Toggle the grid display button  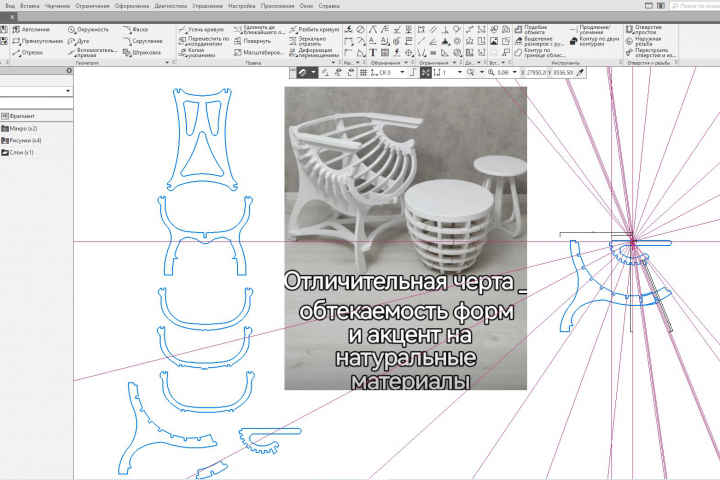363,73
